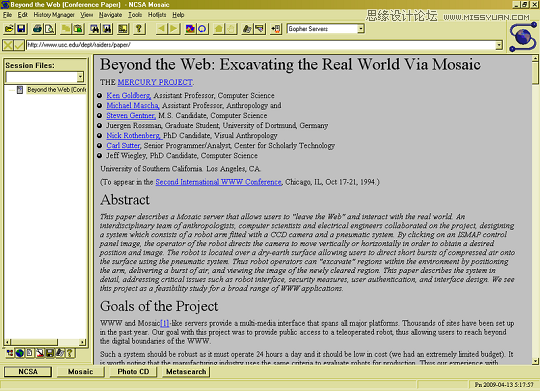Open the Hotlists menu
This screenshot has width=540, height=391.
[157, 15]
